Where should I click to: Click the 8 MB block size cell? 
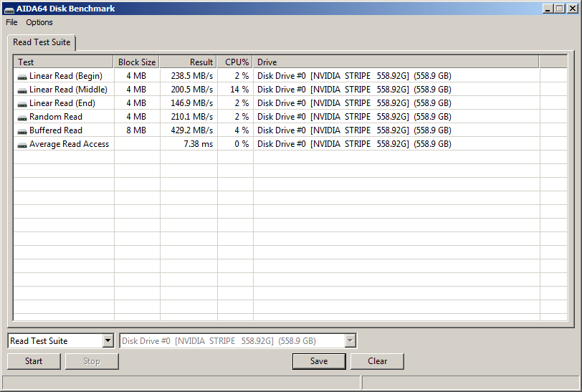click(136, 130)
